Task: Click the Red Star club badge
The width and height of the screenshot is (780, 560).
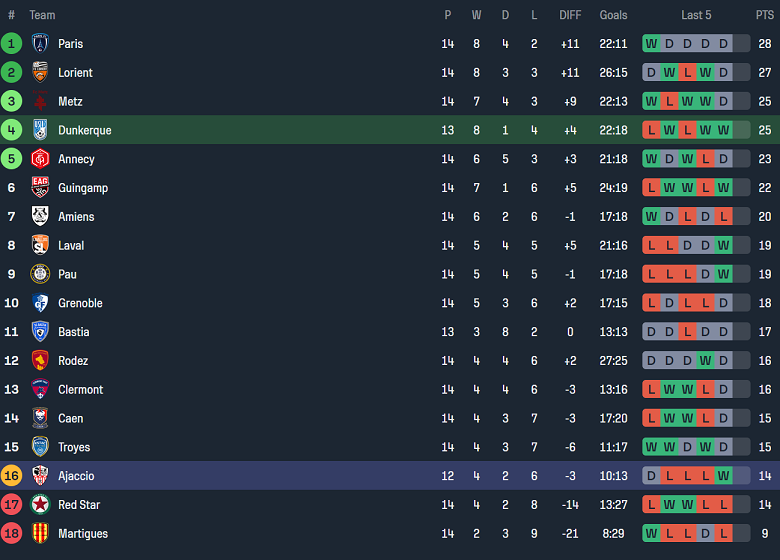Action: tap(40, 505)
